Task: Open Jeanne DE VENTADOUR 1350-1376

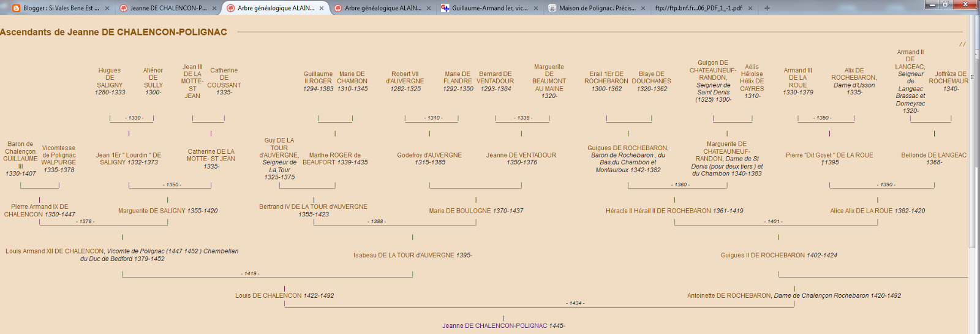Action: pyautogui.click(x=521, y=159)
